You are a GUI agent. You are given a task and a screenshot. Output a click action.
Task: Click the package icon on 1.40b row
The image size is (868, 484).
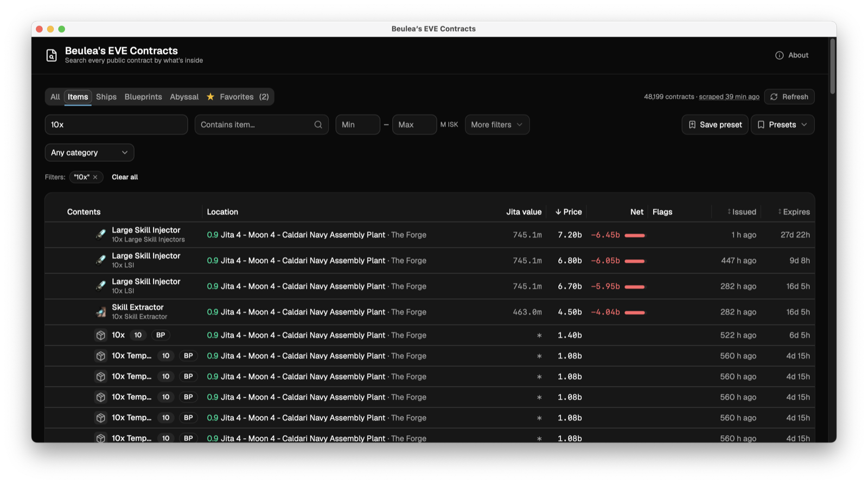(101, 335)
